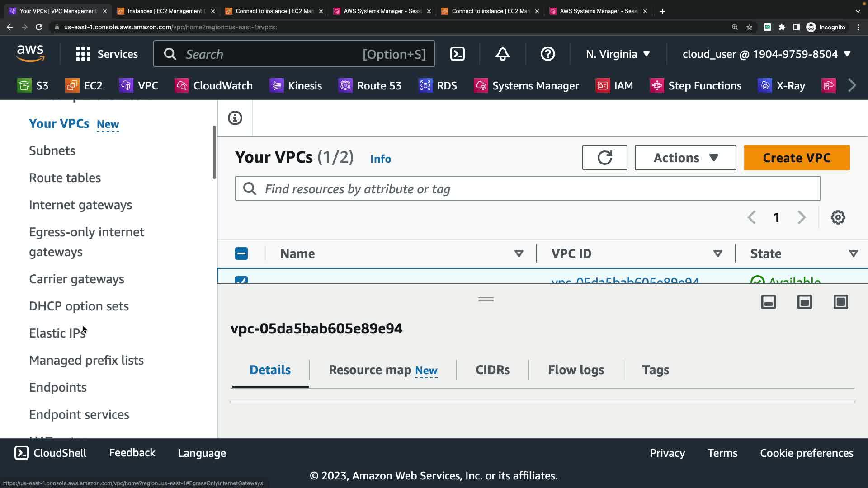
Task: Toggle the select-all checkbox in table header
Action: pyautogui.click(x=241, y=253)
